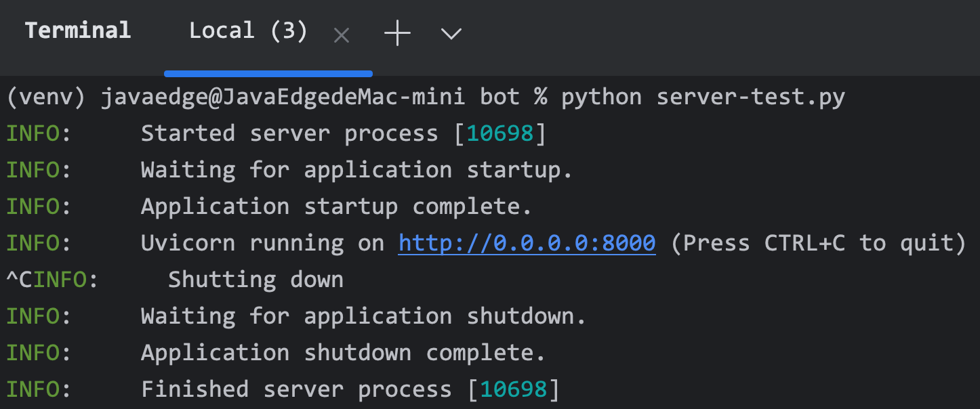
Task: Click the python server-test.py command text
Action: click(703, 98)
